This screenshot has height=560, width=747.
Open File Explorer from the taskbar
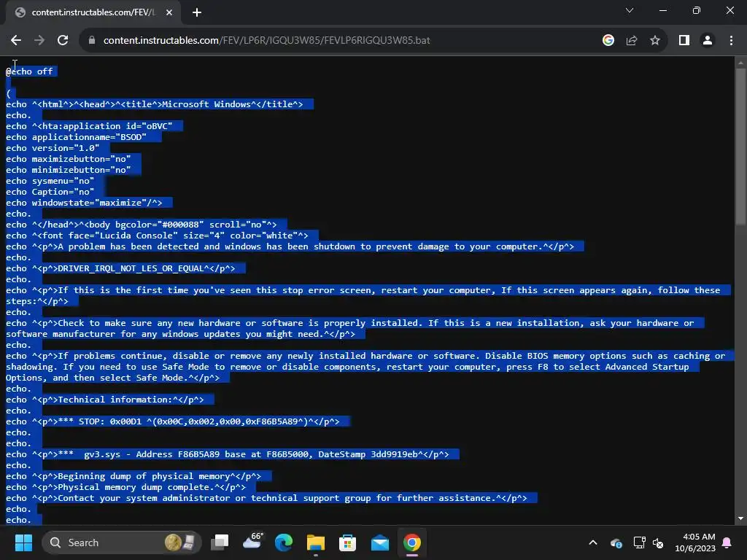(315, 542)
